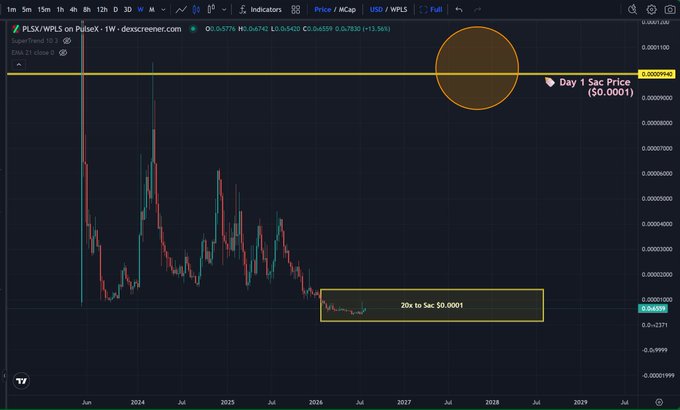The height and width of the screenshot is (410, 680).
Task: Undo the last chart action
Action: (459, 9)
